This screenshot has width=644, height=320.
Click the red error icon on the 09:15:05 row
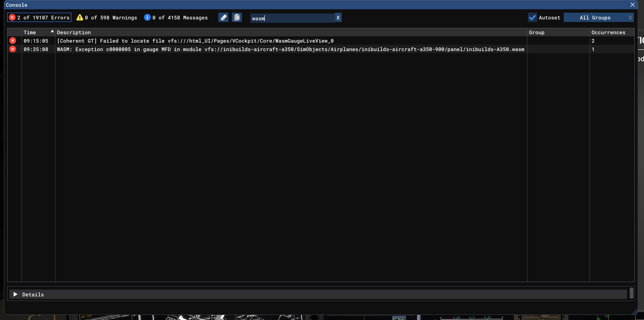(13, 41)
